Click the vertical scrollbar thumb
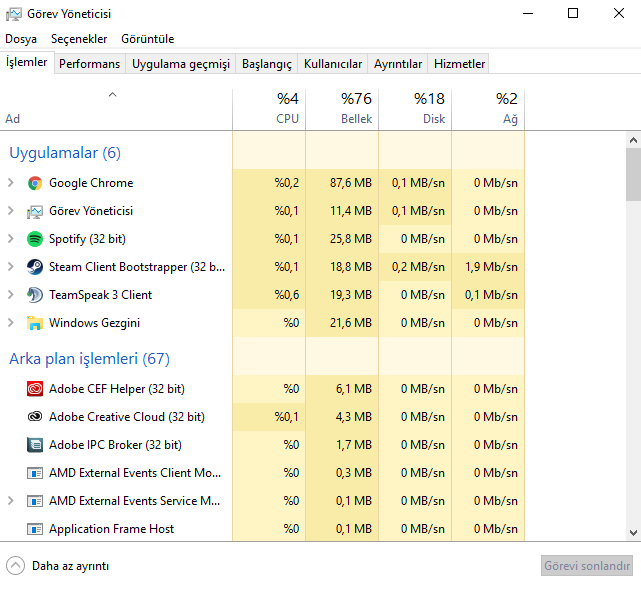641x590 pixels. (633, 175)
